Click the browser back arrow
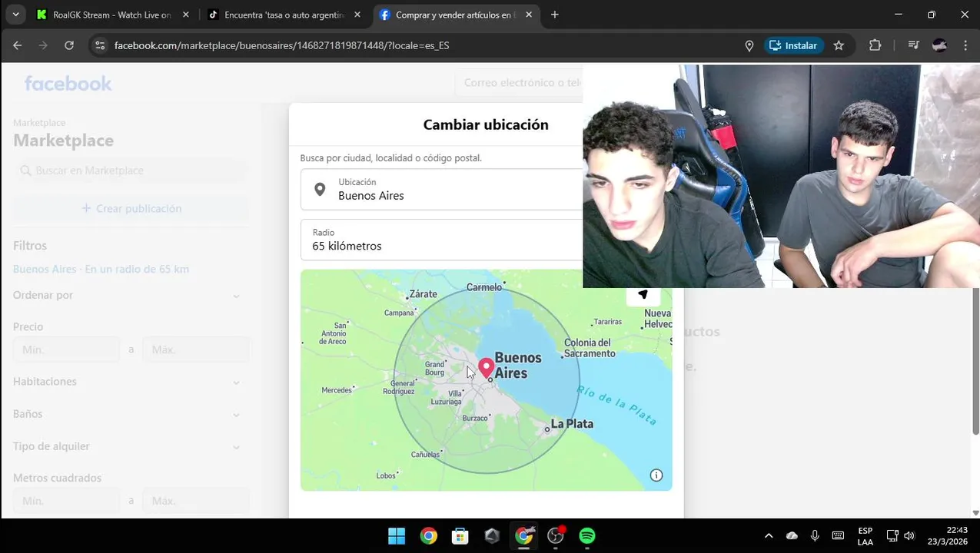Image resolution: width=980 pixels, height=553 pixels. [x=17, y=45]
